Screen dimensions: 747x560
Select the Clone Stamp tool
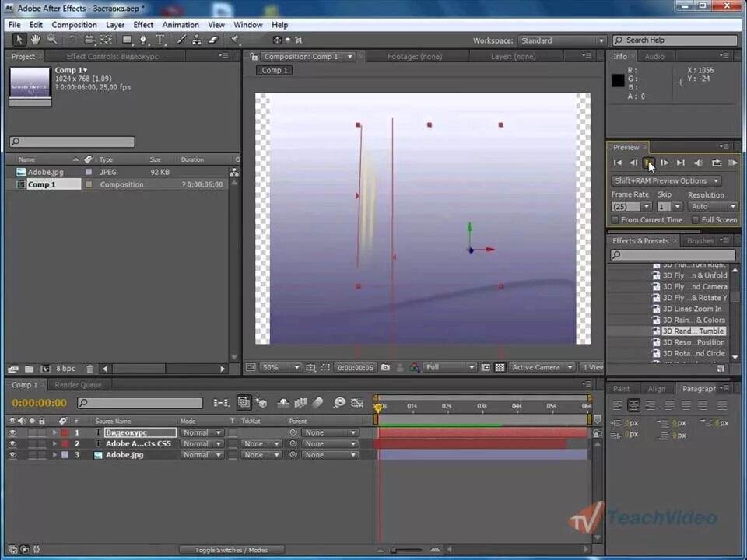pyautogui.click(x=197, y=40)
